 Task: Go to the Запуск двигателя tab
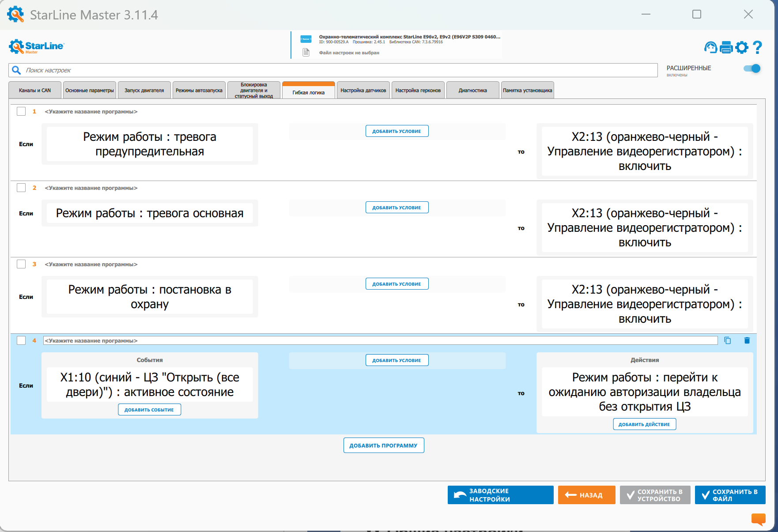[144, 90]
